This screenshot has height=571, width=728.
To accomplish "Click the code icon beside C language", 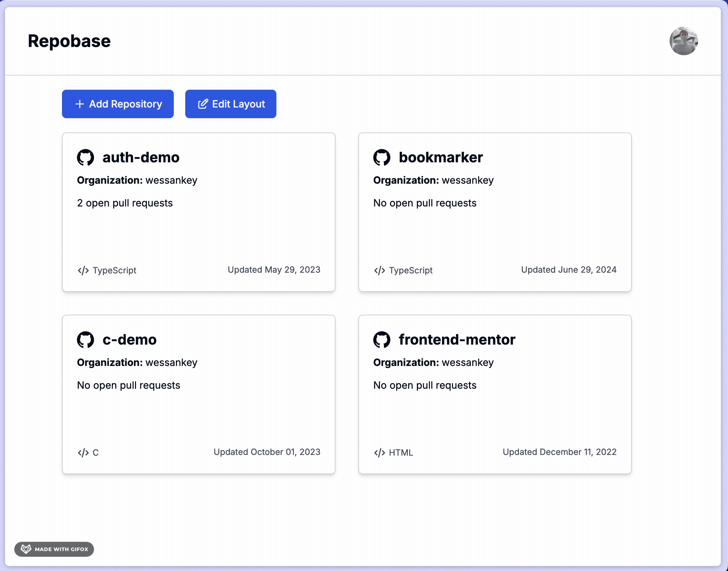I will pyautogui.click(x=83, y=452).
